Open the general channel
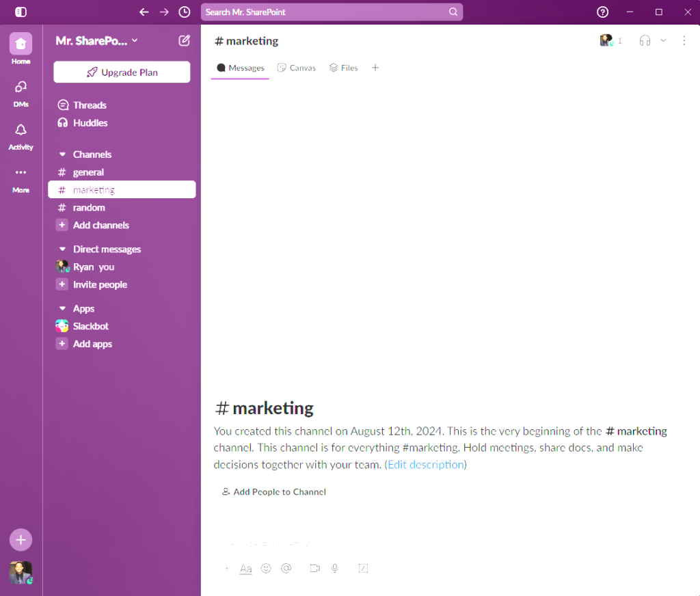 click(x=122, y=172)
